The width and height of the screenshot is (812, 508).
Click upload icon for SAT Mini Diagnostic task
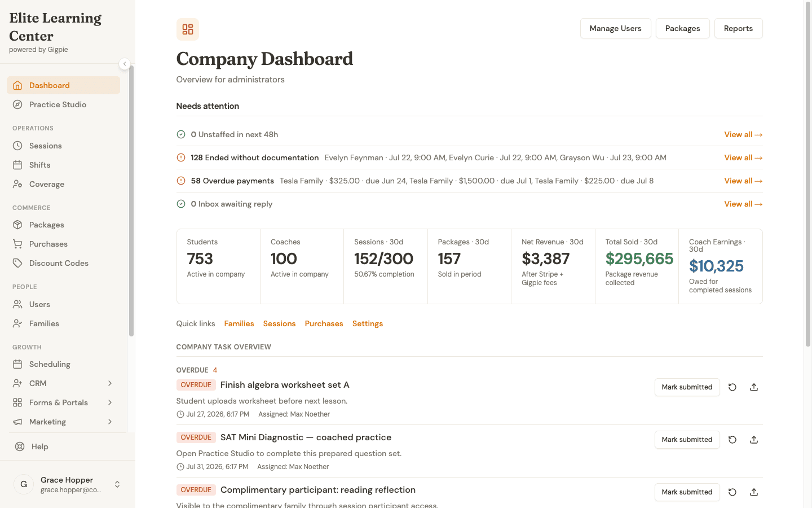754,440
